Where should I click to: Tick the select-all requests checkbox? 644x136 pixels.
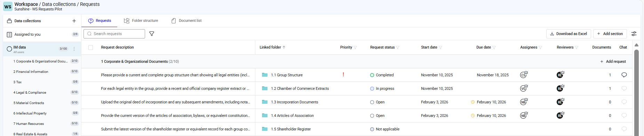(x=91, y=48)
